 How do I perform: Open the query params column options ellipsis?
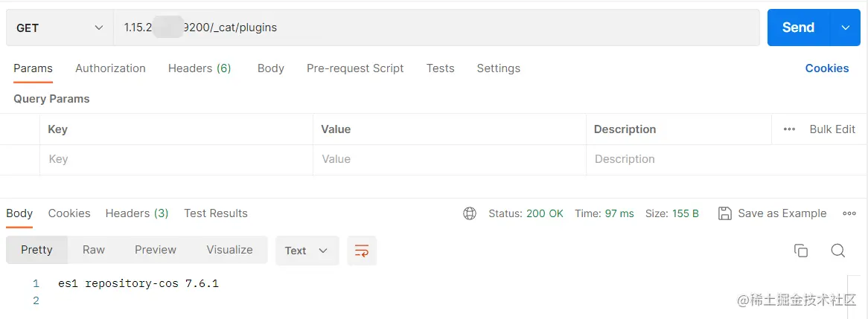pos(790,129)
